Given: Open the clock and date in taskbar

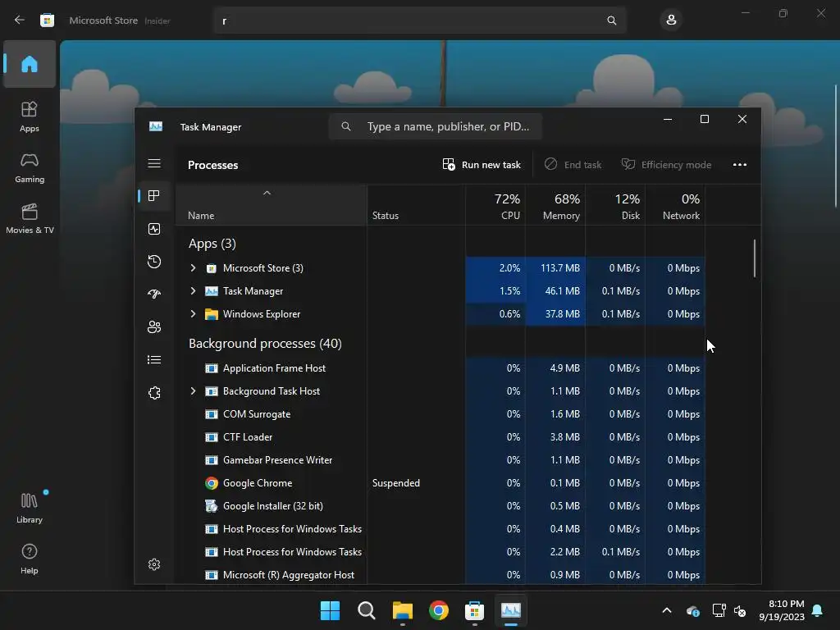Looking at the screenshot, I should [782, 610].
